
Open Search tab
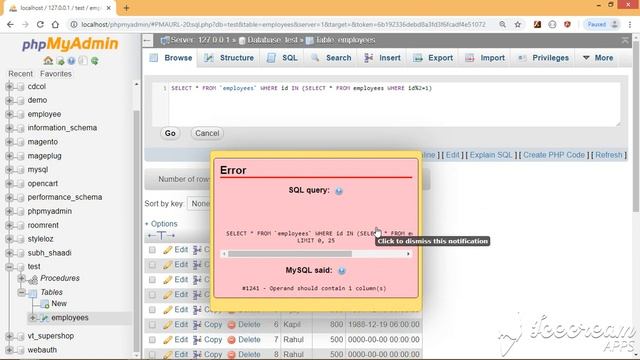[331, 58]
